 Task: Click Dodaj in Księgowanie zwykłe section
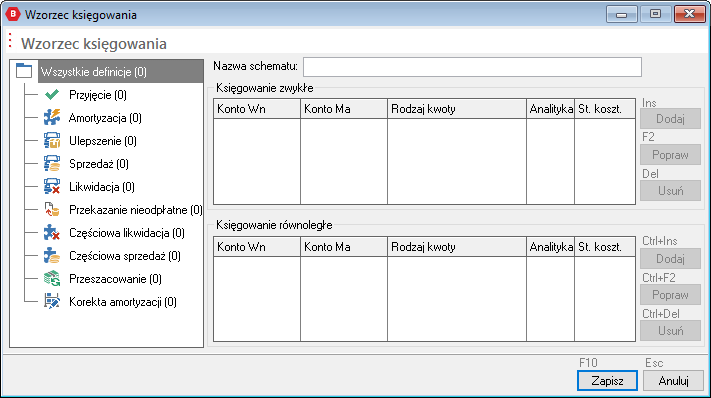(670, 119)
